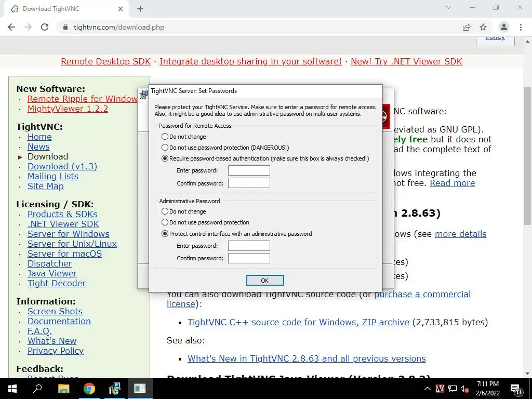
Task: Bookmark this page with the star icon
Action: (483, 27)
